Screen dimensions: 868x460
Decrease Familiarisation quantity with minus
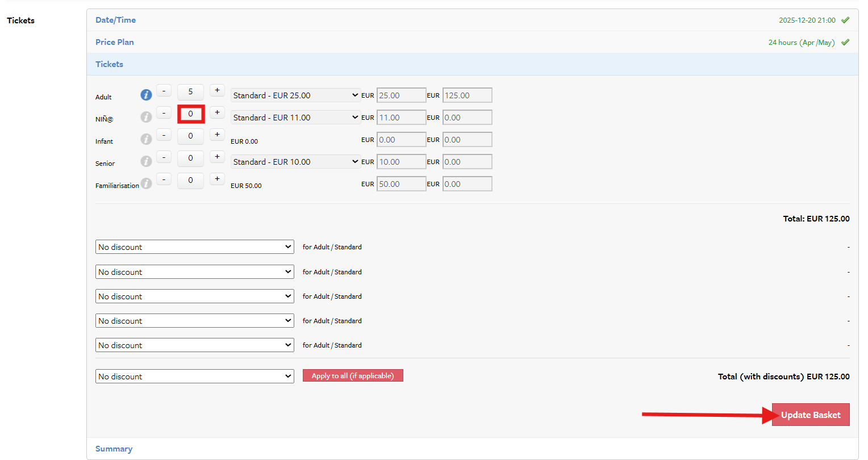pos(164,179)
